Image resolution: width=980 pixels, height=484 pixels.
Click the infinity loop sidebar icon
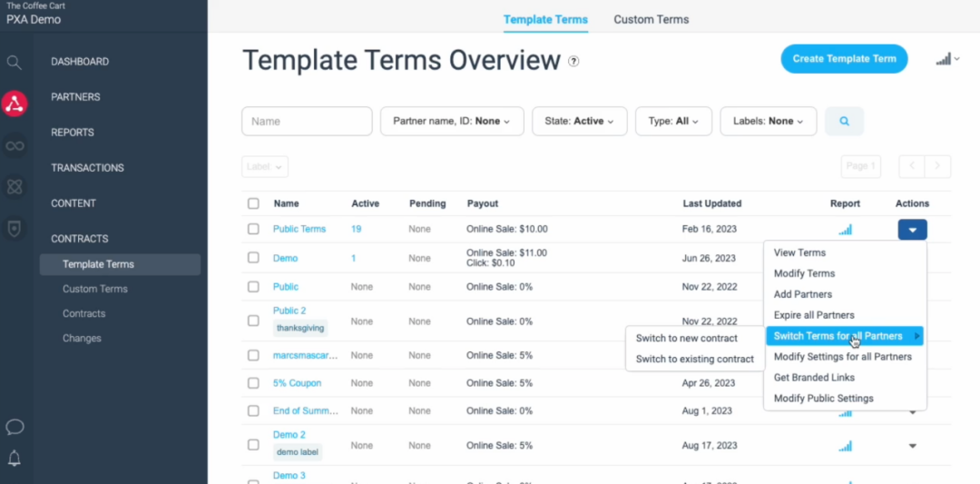pos(15,145)
